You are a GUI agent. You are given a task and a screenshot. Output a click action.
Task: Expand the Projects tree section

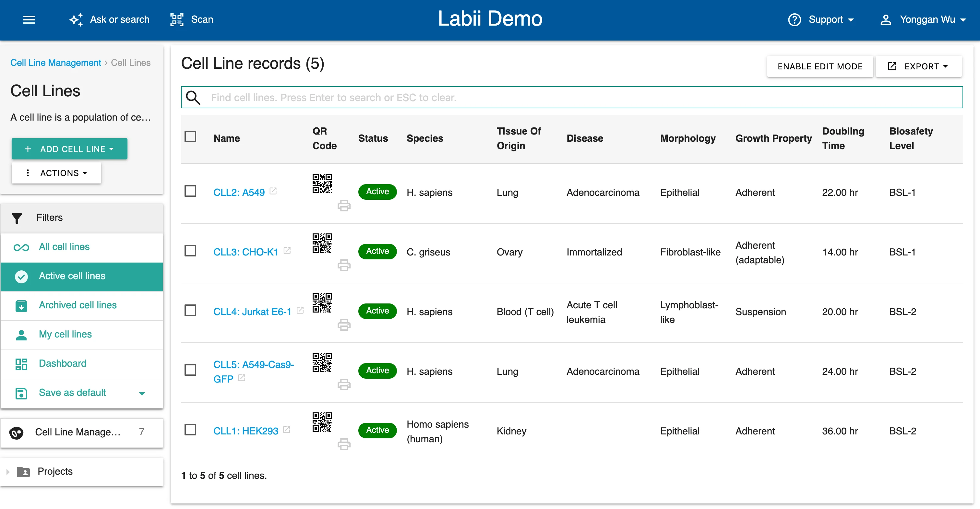click(7, 472)
